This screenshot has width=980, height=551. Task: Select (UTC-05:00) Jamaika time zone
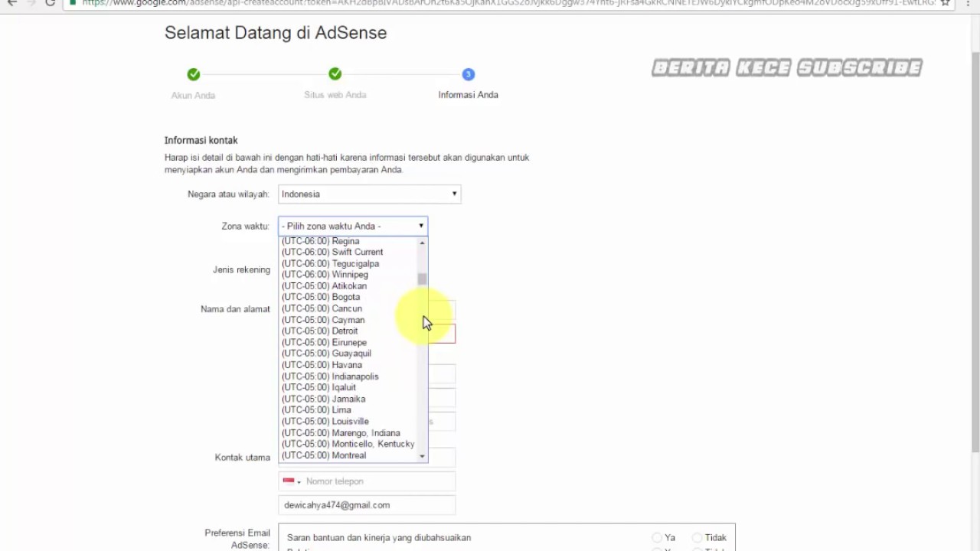(x=348, y=399)
